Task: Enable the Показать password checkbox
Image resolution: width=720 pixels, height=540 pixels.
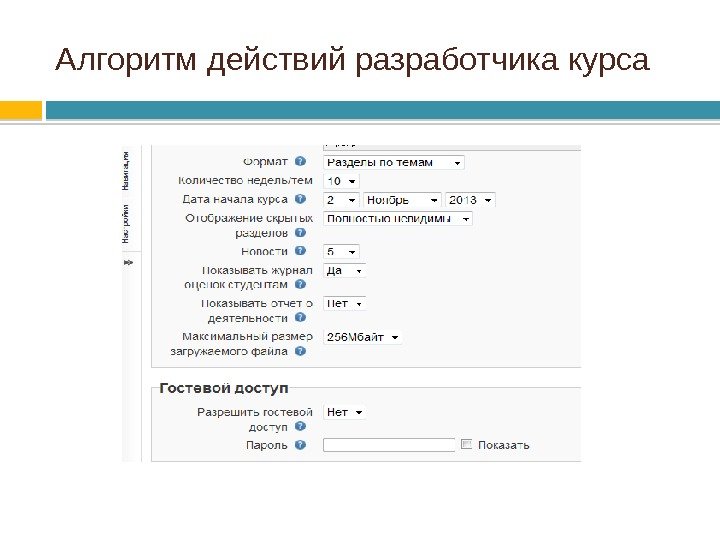Action: (466, 444)
